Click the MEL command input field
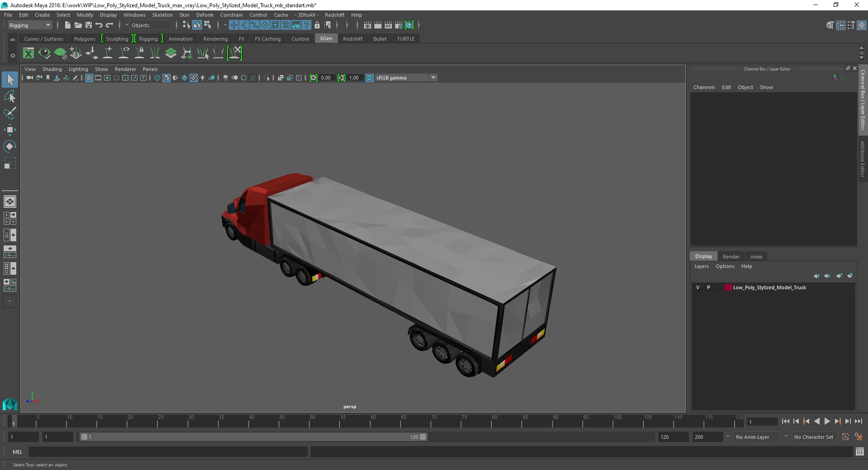Screen dimensions: 868x470 point(168,452)
